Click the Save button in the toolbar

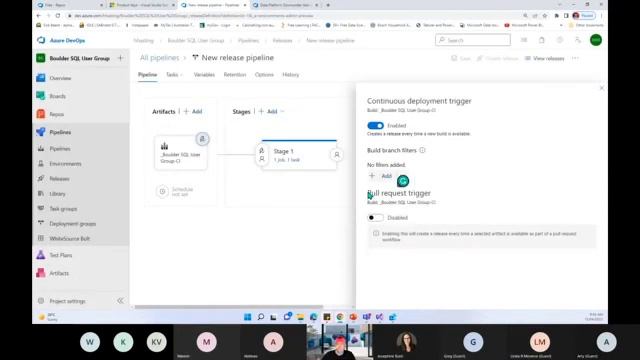(461, 58)
